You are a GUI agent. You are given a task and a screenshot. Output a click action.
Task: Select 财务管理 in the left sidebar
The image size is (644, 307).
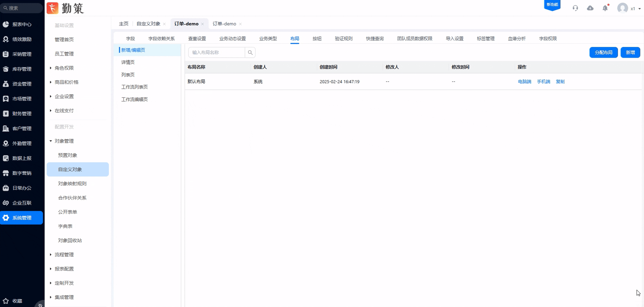[x=22, y=114]
